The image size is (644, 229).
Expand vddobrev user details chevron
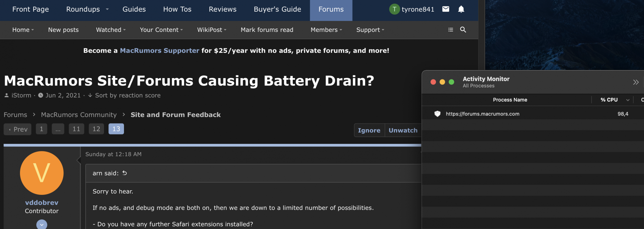42,224
